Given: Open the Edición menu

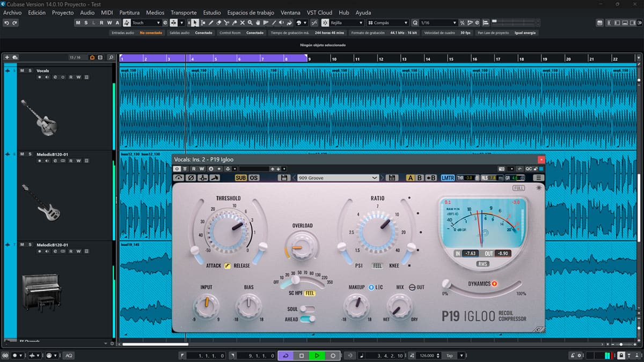Looking at the screenshot, I should pos(36,12).
